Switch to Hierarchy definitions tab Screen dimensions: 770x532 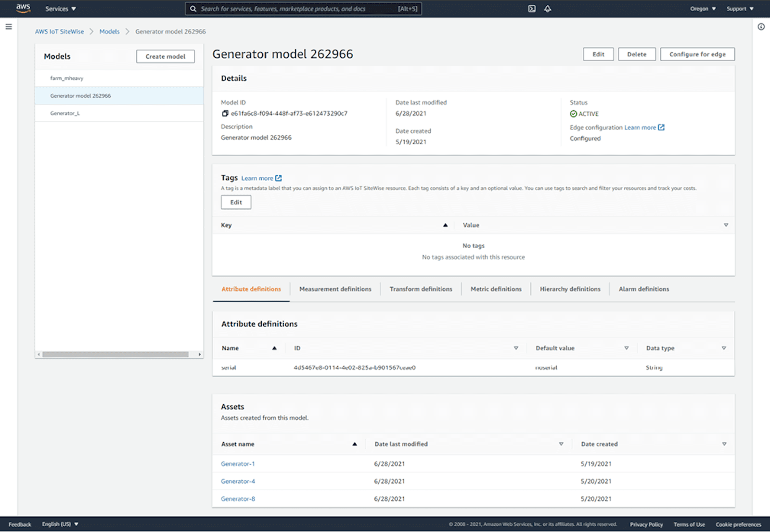tap(570, 289)
